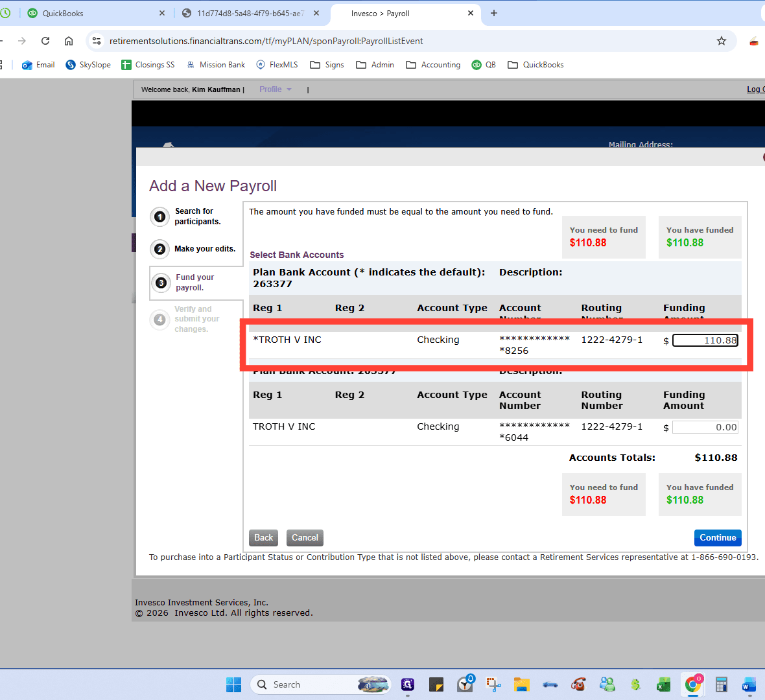Open the Signs bookmark folder
The height and width of the screenshot is (700, 765).
pos(327,65)
